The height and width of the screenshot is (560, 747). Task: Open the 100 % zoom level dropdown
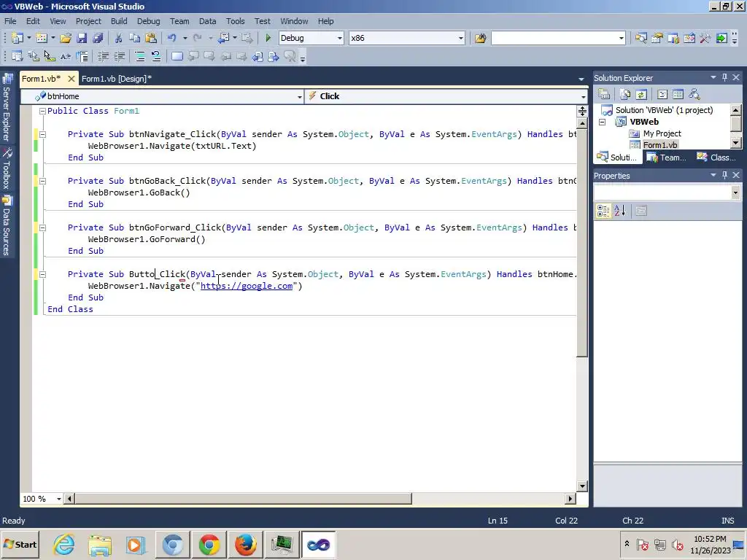[x=58, y=499]
